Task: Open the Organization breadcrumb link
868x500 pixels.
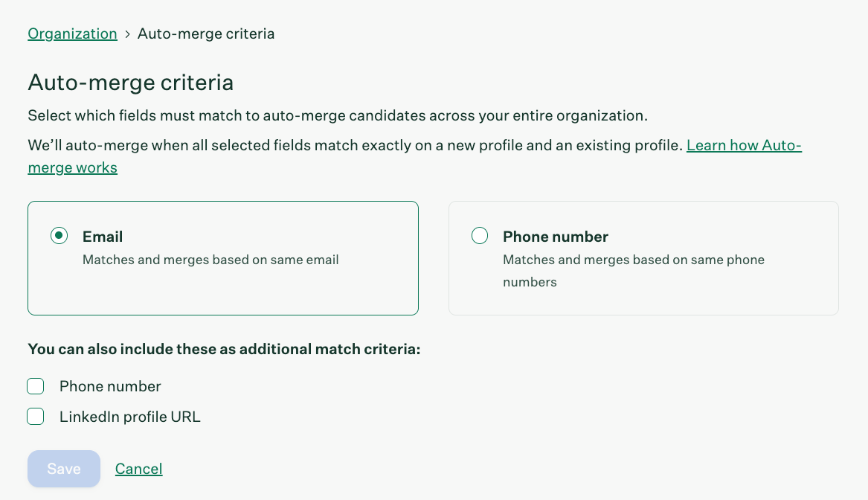Action: tap(72, 33)
